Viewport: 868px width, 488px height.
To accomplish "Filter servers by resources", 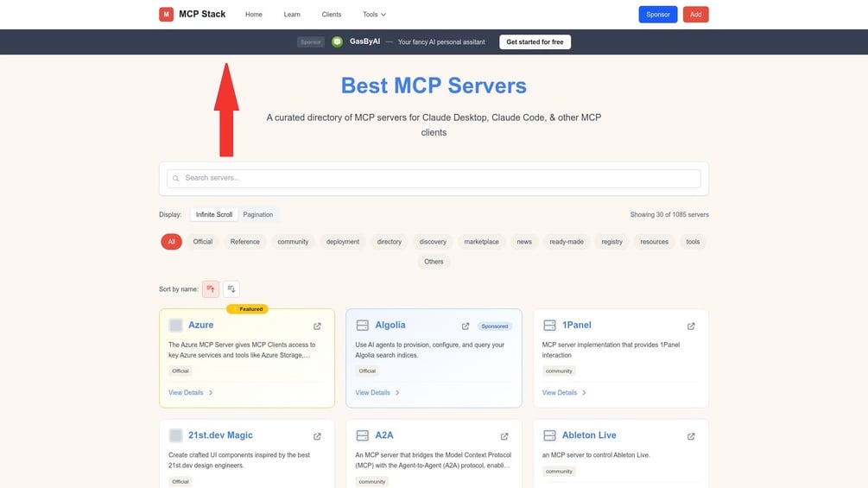I will point(655,242).
